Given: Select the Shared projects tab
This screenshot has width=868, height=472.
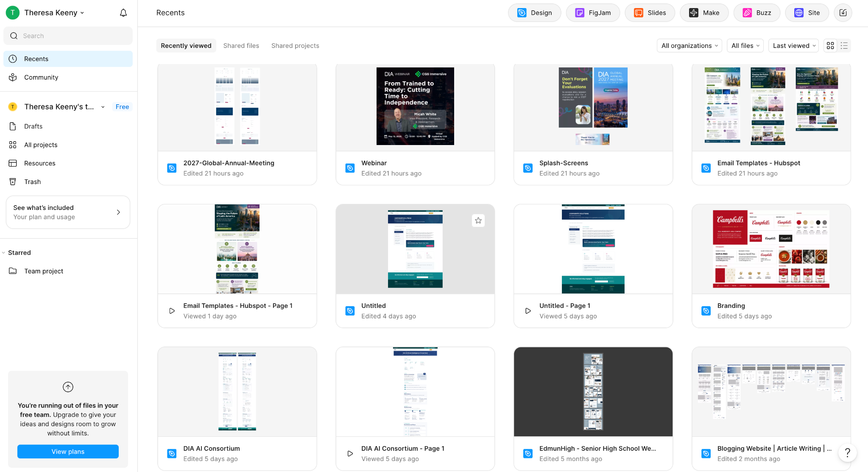Looking at the screenshot, I should (295, 45).
